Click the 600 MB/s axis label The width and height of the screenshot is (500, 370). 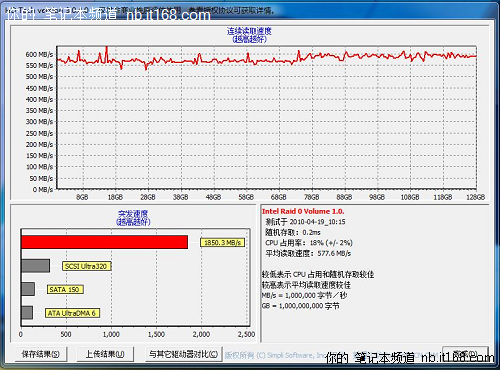pos(39,54)
